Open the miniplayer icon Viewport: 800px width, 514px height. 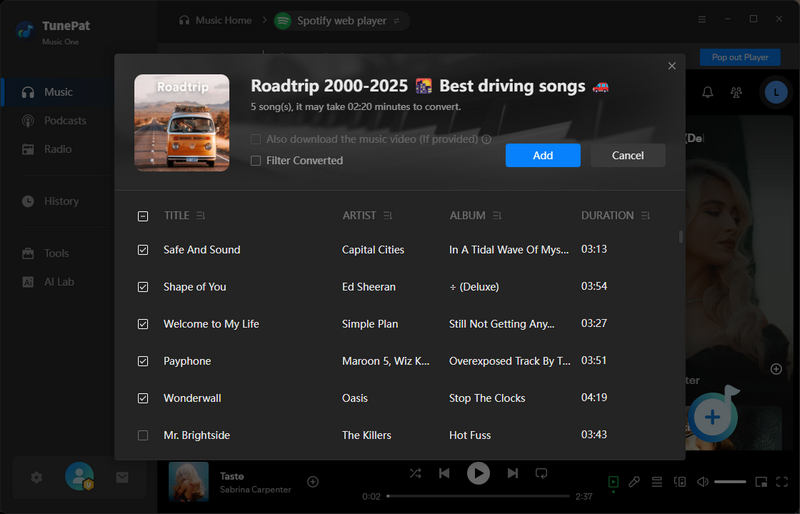click(761, 481)
